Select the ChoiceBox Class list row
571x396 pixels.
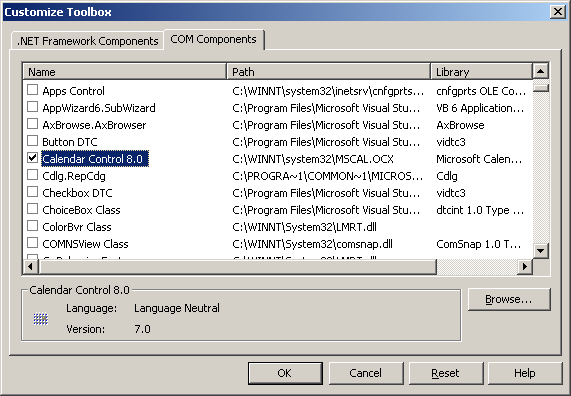pos(277,210)
